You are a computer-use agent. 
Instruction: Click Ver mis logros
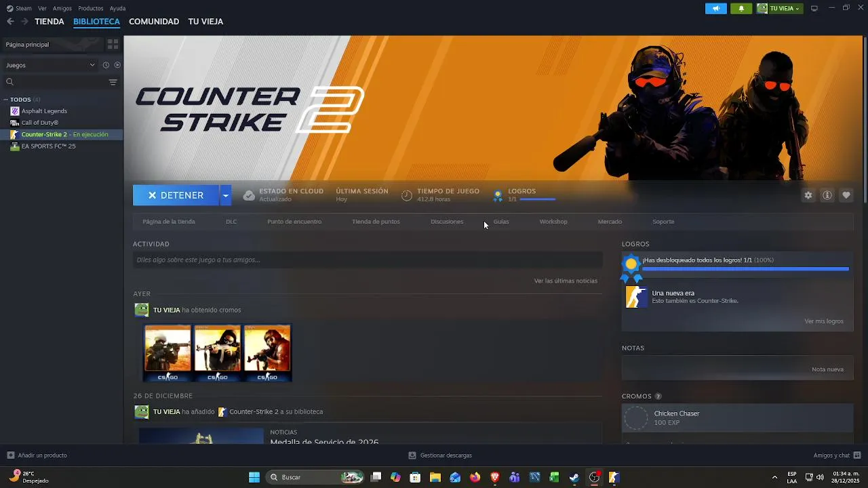click(824, 321)
